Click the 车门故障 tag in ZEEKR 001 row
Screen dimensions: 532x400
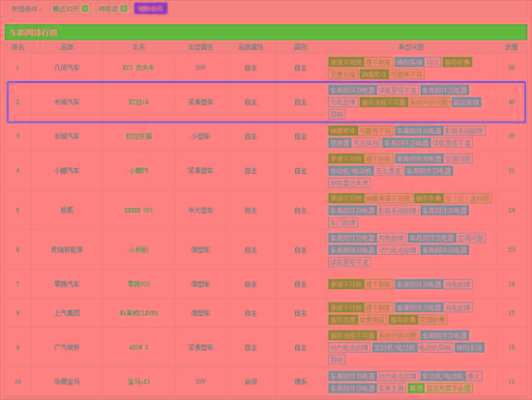click(x=342, y=223)
